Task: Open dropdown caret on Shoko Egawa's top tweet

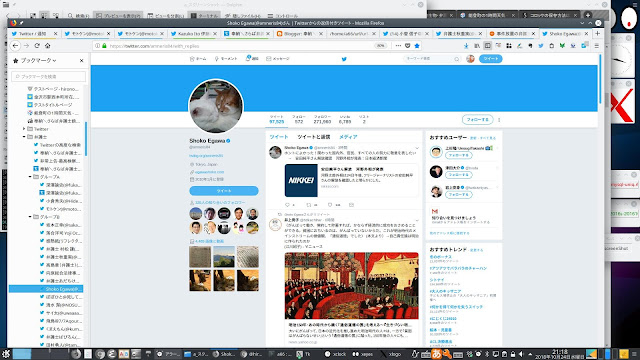Action: (x=417, y=148)
